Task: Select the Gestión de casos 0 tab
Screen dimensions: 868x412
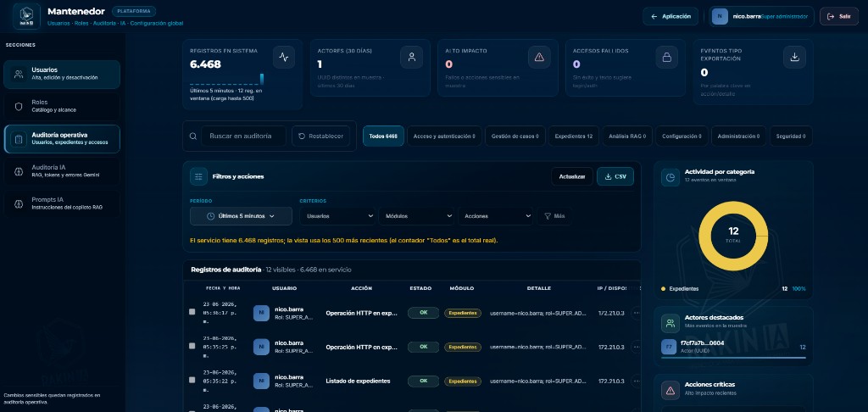Action: tap(515, 136)
